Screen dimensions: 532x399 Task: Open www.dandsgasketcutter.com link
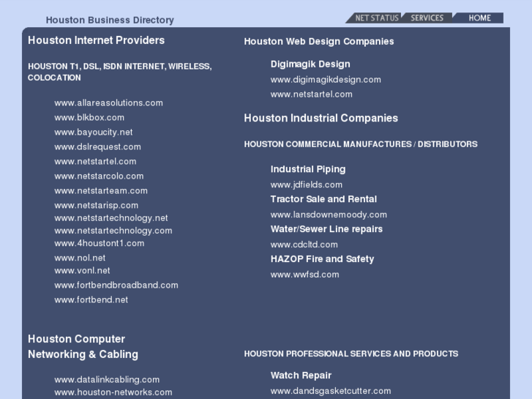click(x=331, y=391)
